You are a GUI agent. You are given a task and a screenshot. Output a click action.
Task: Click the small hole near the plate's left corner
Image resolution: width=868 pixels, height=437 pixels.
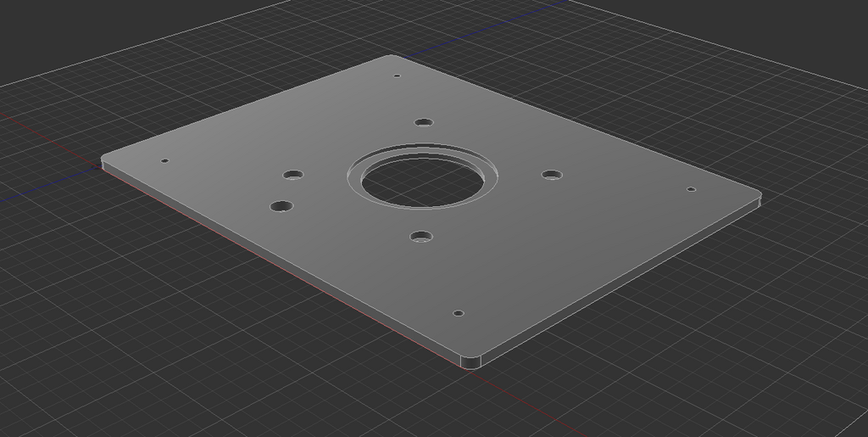(165, 160)
